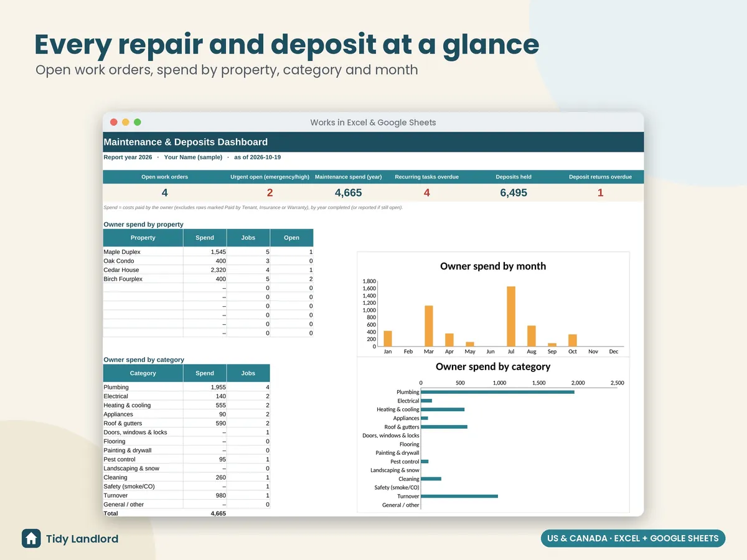The image size is (747, 560).
Task: Click the green maximize window dot
Action: click(x=138, y=122)
